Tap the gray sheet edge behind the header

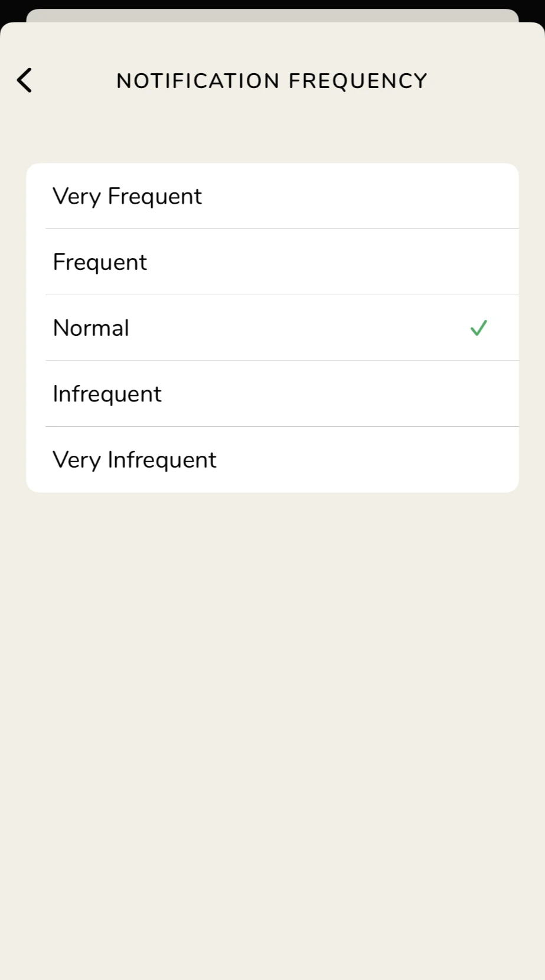272,15
